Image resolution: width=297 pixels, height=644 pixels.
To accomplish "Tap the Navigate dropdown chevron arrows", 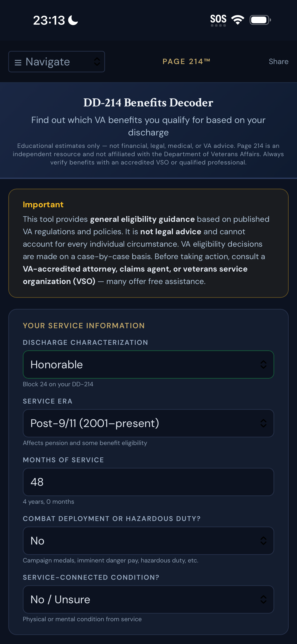I will point(97,62).
